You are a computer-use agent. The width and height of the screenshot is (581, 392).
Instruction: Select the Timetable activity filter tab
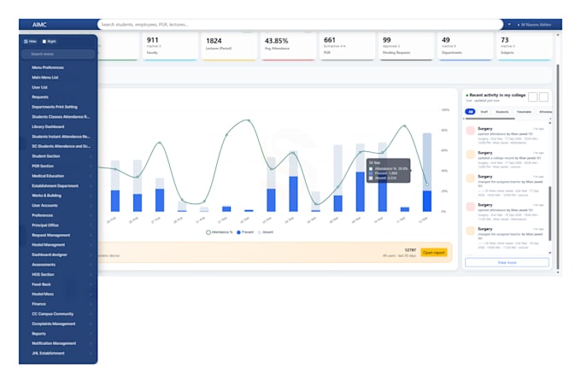[524, 112]
